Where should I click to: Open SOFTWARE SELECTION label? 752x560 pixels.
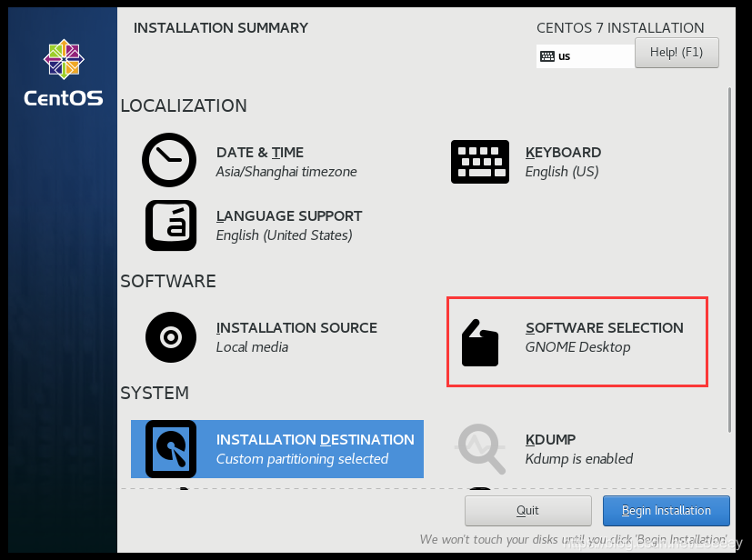[605, 328]
